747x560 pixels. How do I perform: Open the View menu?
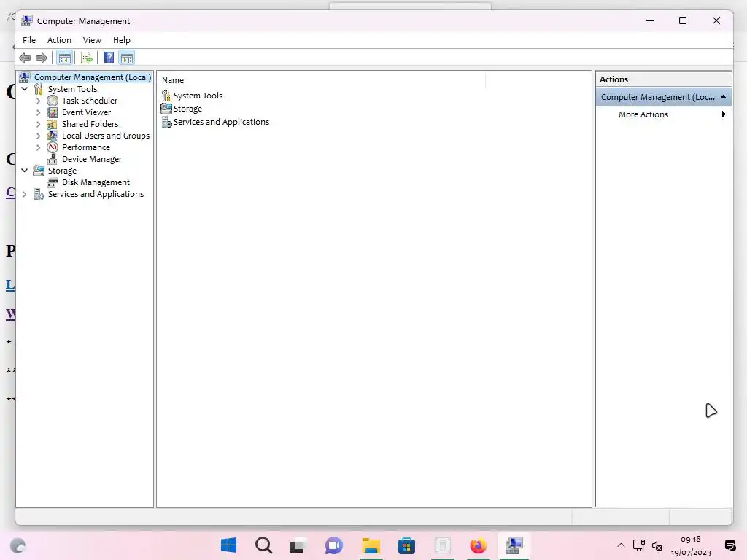[92, 40]
